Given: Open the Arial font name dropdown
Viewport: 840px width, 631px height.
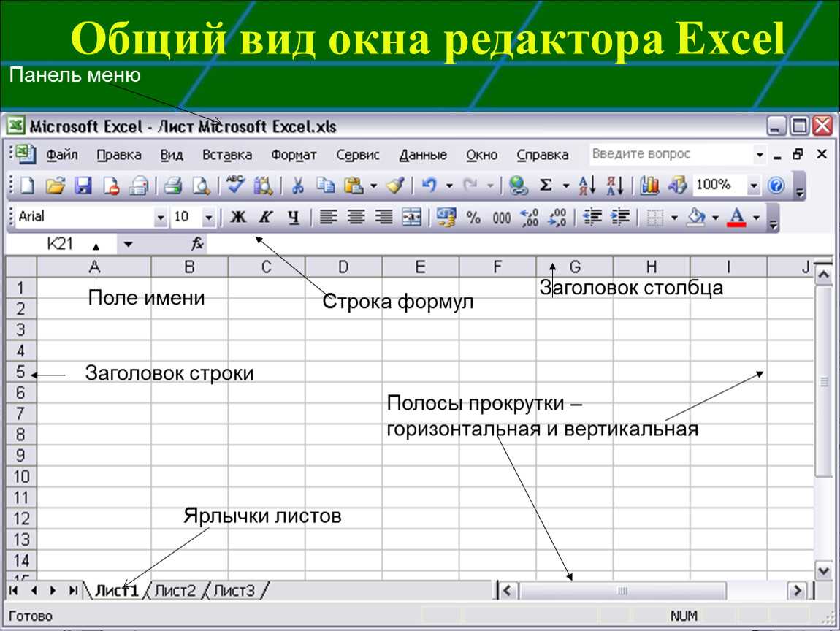Looking at the screenshot, I should click(x=160, y=218).
